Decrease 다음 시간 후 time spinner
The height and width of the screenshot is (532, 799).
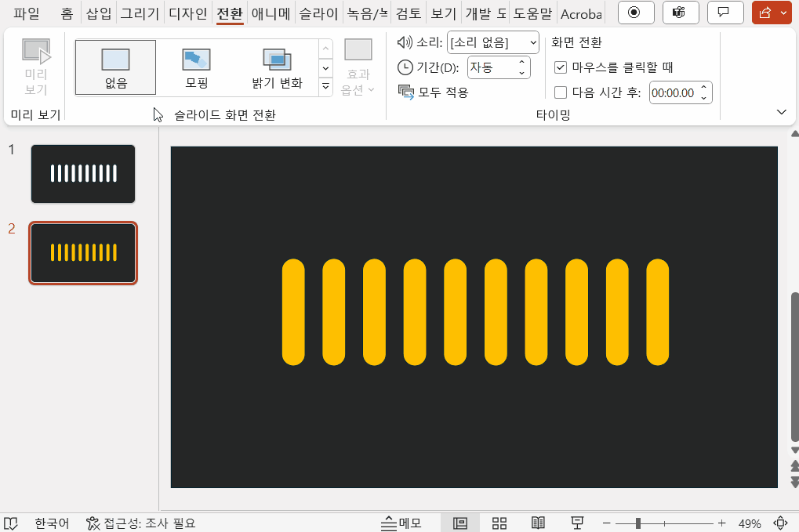(703, 98)
